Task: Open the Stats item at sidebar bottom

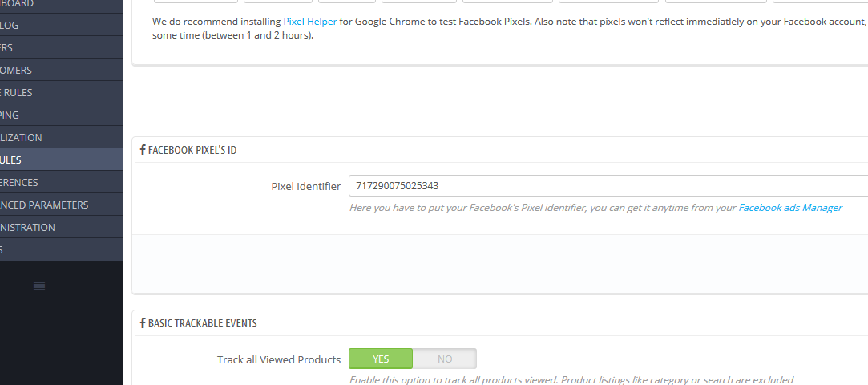Action: tap(4, 250)
